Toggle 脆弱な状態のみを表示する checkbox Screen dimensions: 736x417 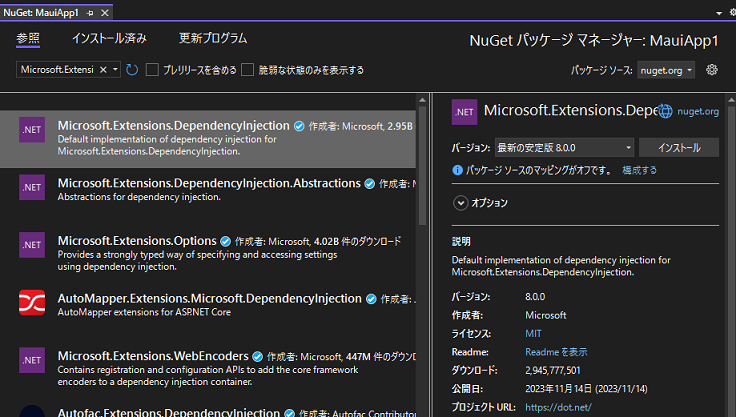pyautogui.click(x=247, y=70)
